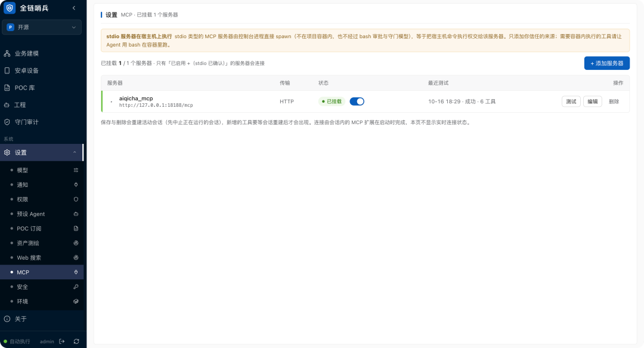Click the 服务器 column header

115,83
